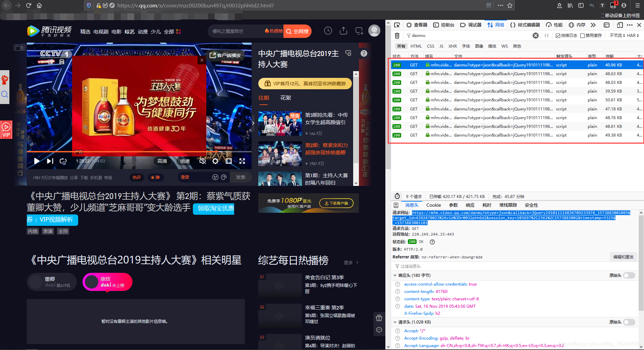Open user avatar in Tencent header

(374, 31)
